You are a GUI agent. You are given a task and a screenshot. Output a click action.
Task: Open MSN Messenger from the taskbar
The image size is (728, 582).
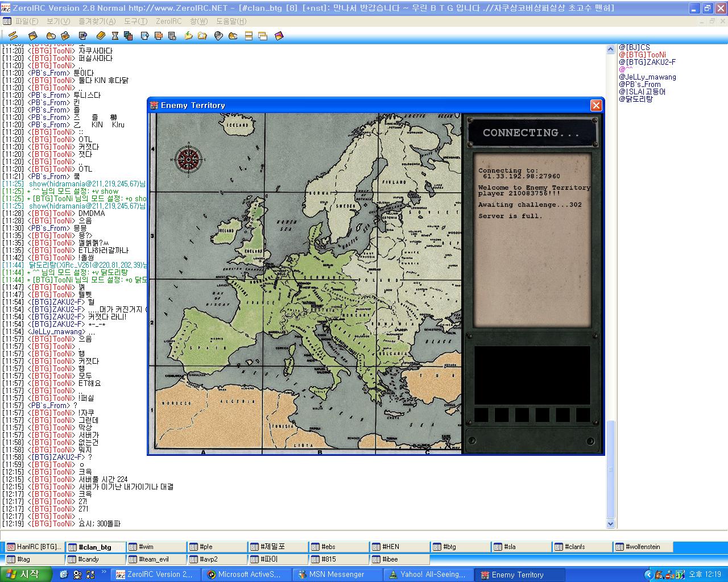pos(336,575)
